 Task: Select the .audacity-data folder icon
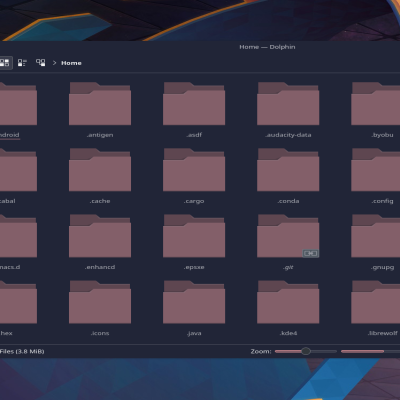coord(288,104)
